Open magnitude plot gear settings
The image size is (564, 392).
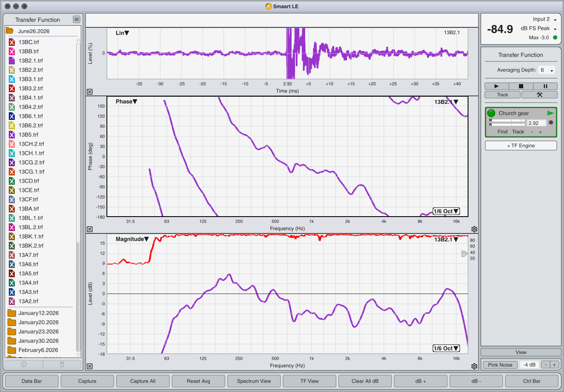[474, 366]
